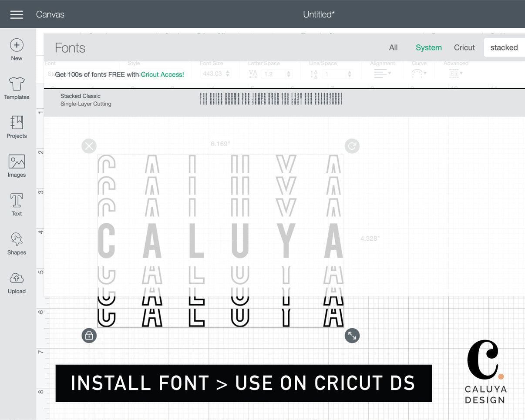Open the Projects panel
Image resolution: width=525 pixels, height=420 pixels.
17,126
